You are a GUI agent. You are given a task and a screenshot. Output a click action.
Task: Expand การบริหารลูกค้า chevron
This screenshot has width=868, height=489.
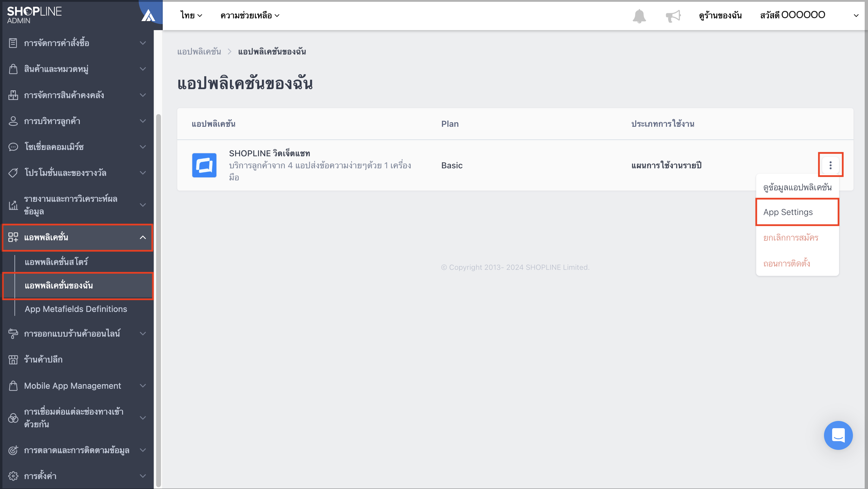coord(143,121)
